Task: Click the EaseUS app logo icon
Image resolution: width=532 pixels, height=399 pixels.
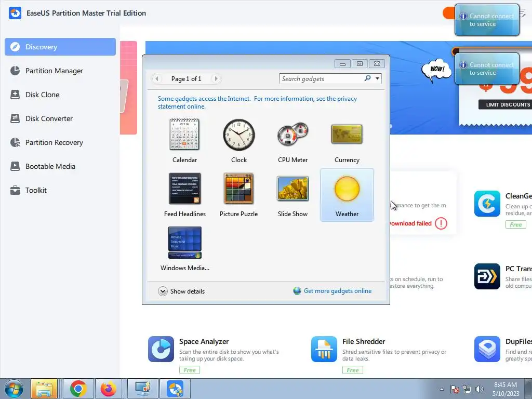Action: (x=15, y=13)
